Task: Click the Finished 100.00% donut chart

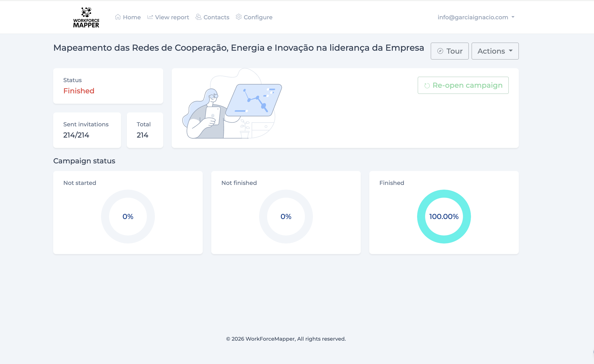Action: pyautogui.click(x=444, y=216)
